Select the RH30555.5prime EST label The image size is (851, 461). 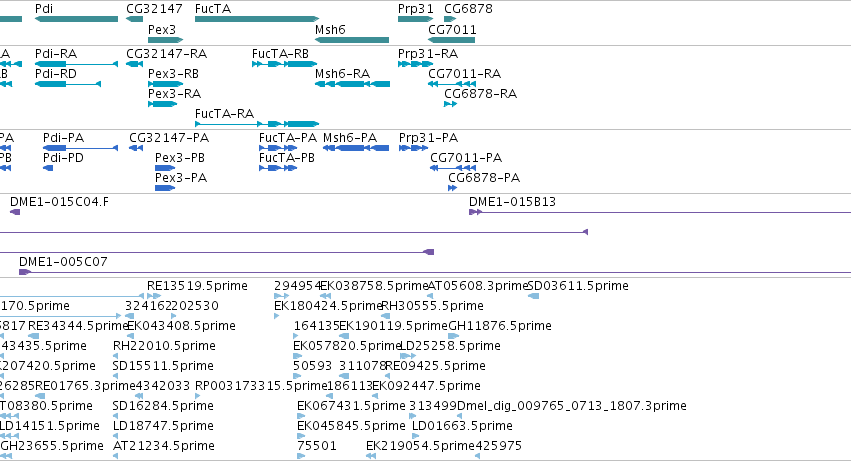pos(433,306)
